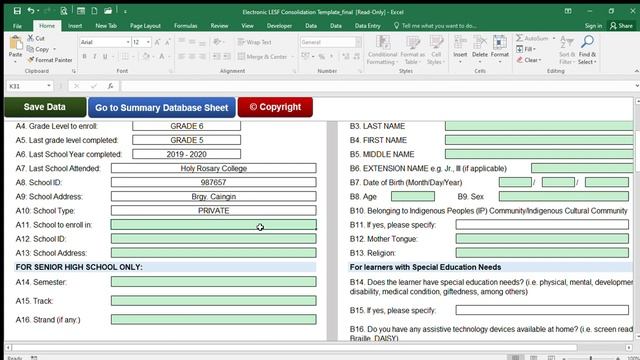Click Go to Summary Database Sheet button
Image resolution: width=640 pixels, height=360 pixels.
[162, 107]
